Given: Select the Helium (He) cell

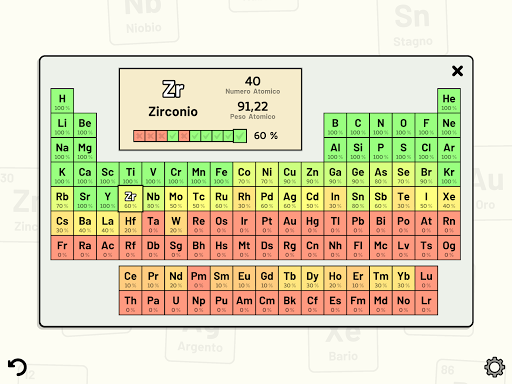Looking at the screenshot, I should [449, 101].
